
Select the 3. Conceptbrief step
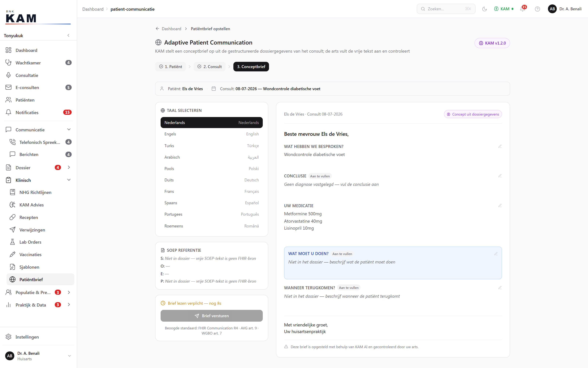point(251,67)
